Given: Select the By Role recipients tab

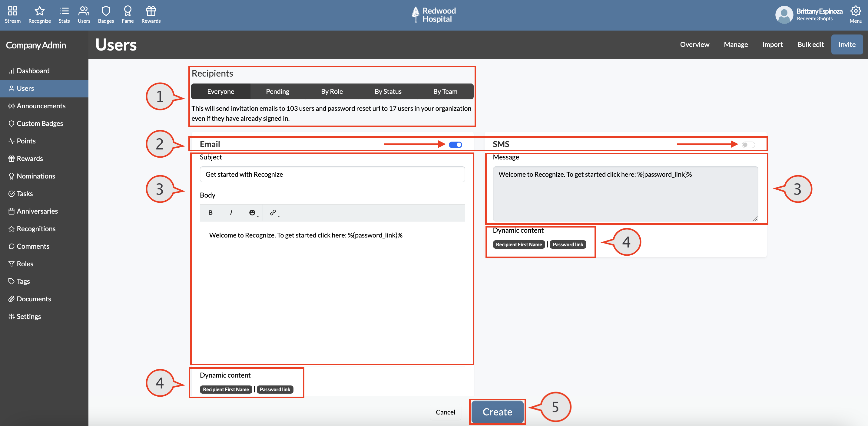Looking at the screenshot, I should click(332, 92).
